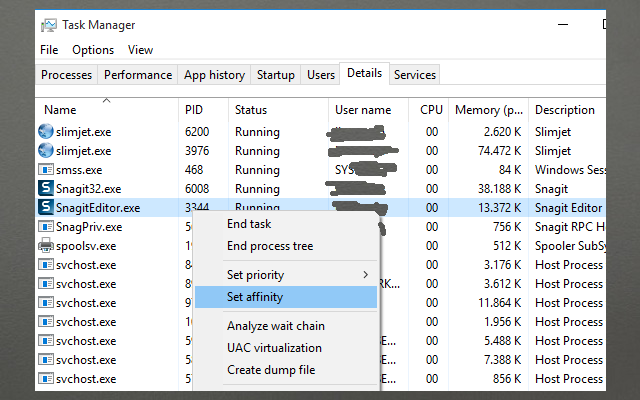Sort by the Memory column header
This screenshot has width=640, height=400.
pos(489,110)
